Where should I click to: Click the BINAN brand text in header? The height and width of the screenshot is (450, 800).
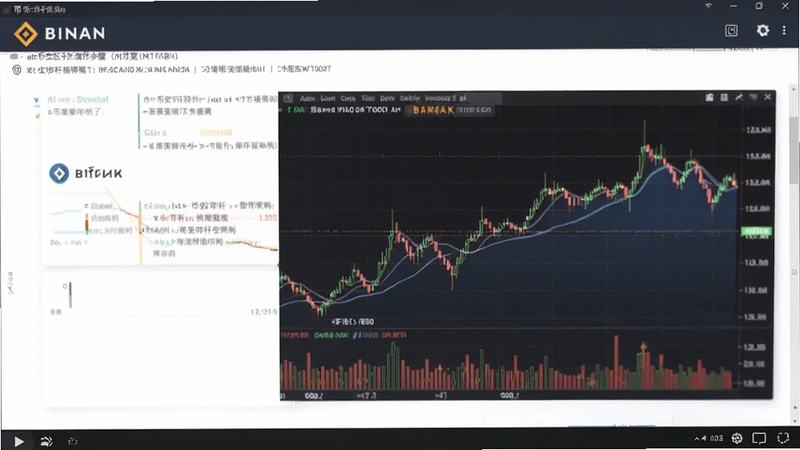(75, 34)
